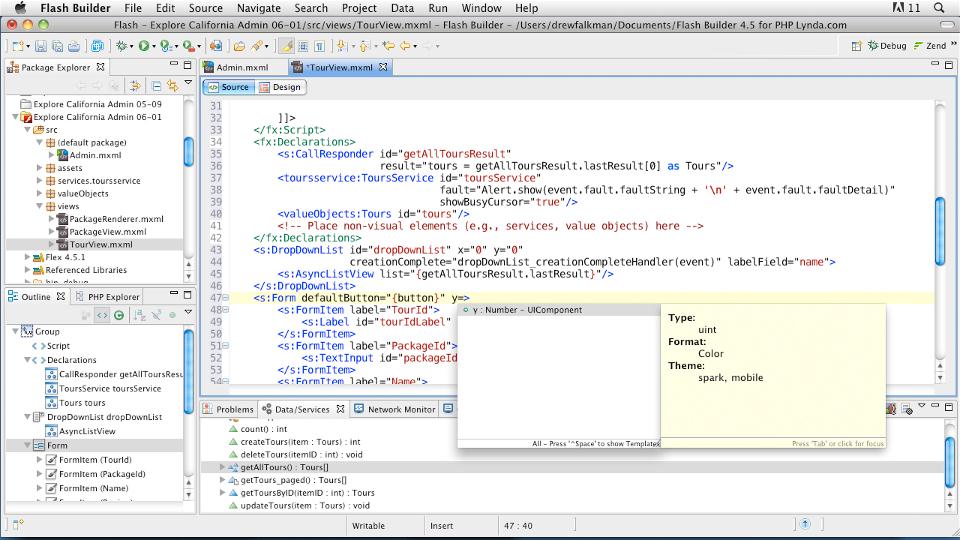The height and width of the screenshot is (540, 960).
Task: Select PackageRenderer.mxml in Package Explorer
Action: 116,219
